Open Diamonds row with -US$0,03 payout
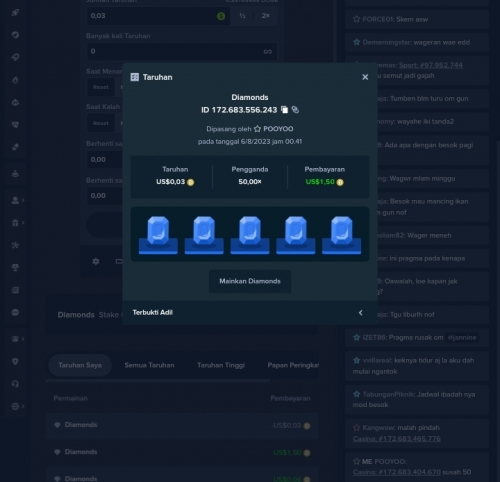 pyautogui.click(x=182, y=425)
